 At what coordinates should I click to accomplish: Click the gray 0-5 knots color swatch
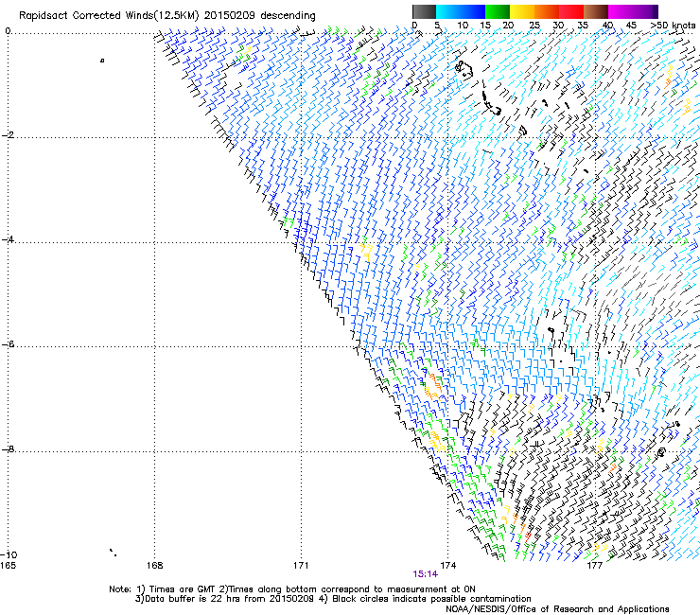coord(424,11)
